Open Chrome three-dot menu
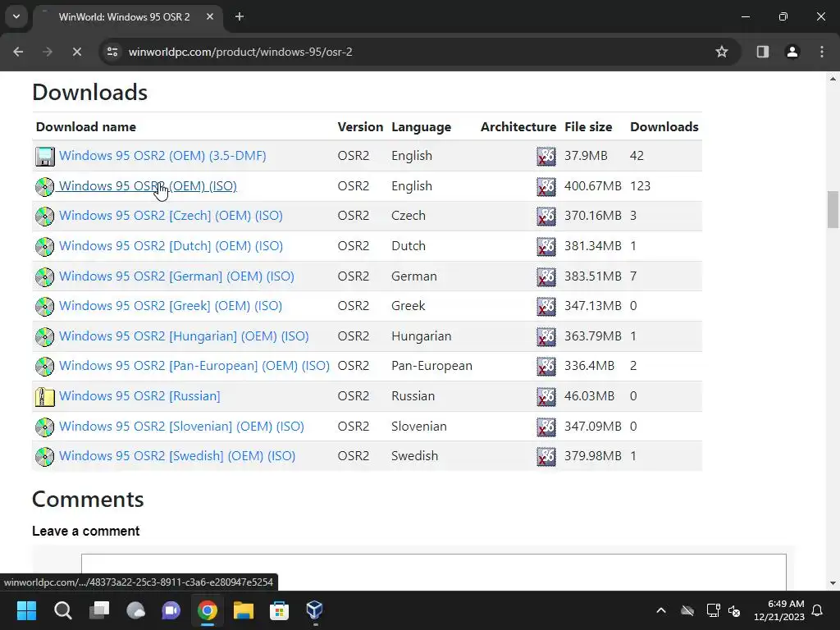840x630 pixels. coord(822,52)
